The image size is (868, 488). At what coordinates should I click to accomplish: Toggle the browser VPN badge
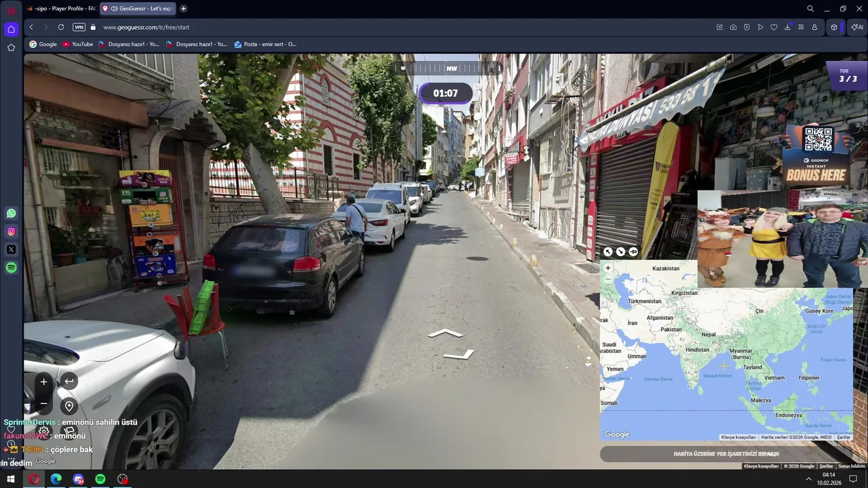pos(79,27)
